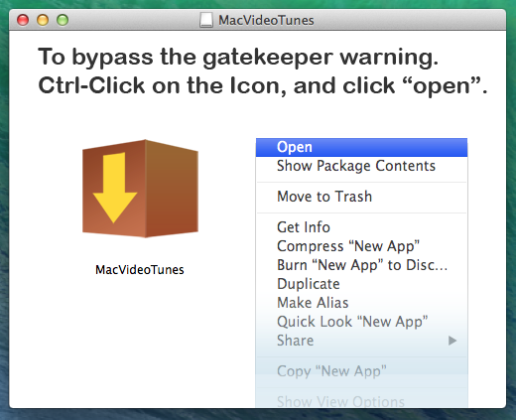
Task: Click the document proxy icon in title bar
Action: point(206,20)
